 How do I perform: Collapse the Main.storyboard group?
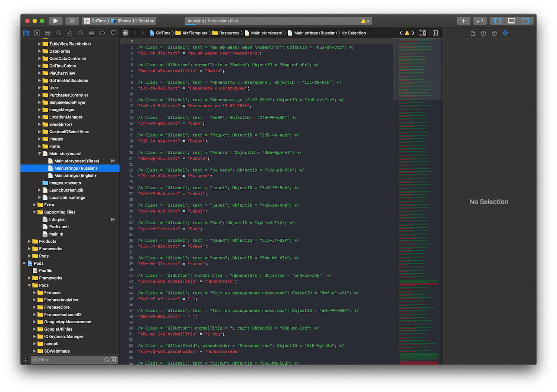click(x=40, y=154)
